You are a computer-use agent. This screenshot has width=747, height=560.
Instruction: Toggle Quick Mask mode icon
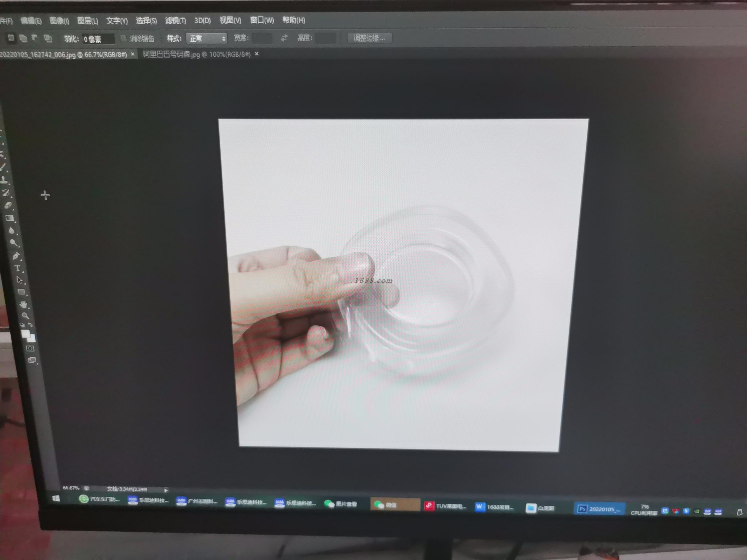[x=30, y=348]
